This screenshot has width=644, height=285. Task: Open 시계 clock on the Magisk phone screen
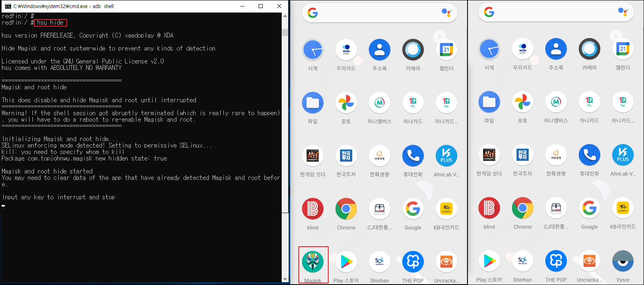(313, 50)
